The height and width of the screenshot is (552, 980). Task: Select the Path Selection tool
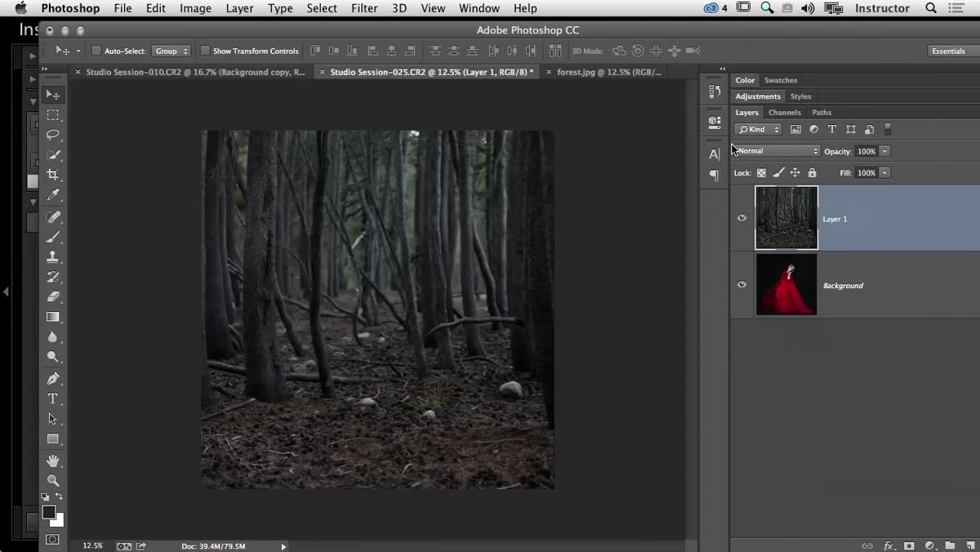pos(53,419)
